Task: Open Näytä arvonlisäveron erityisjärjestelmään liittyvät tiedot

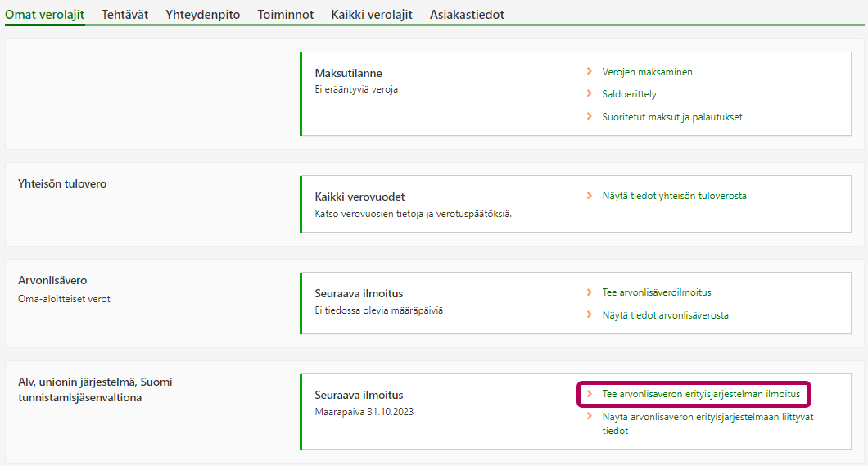Action: 707,423
